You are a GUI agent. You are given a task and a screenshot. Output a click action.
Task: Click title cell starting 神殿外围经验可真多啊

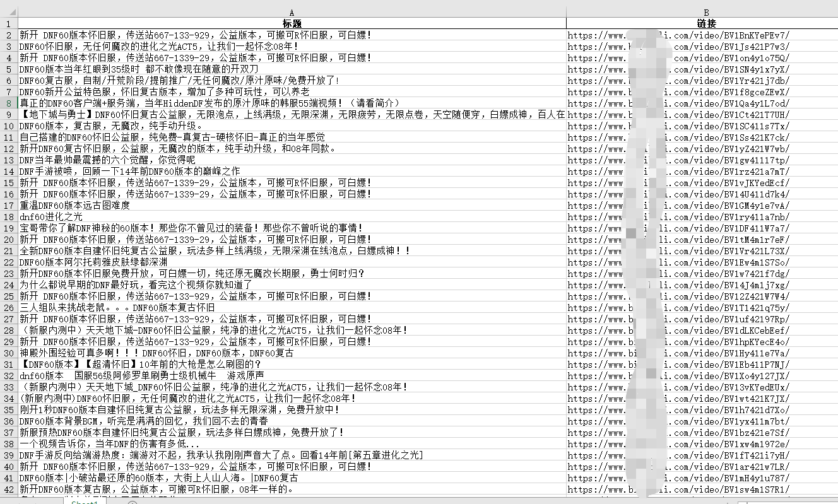coord(292,353)
